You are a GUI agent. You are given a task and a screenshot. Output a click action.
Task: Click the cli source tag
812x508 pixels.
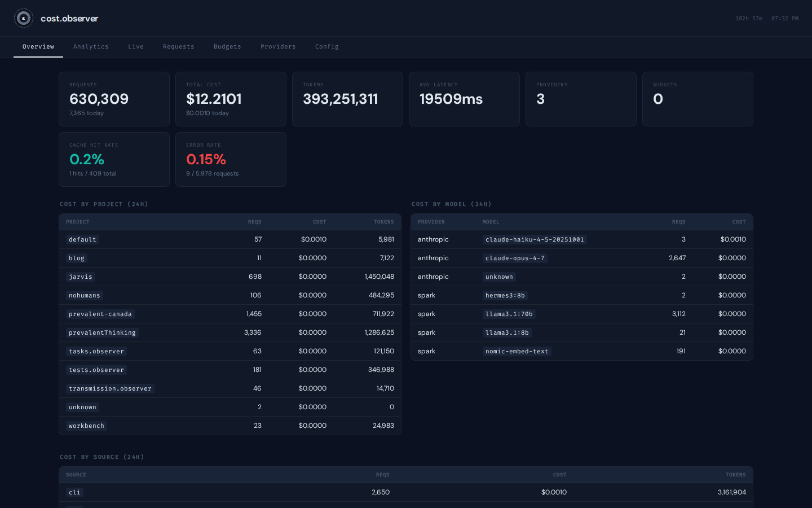pos(74,492)
